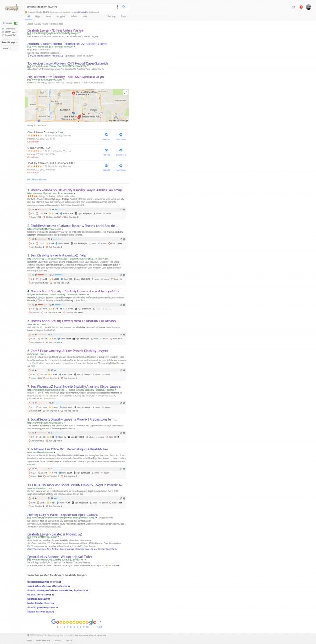Click the Directions icon for Ober & Pekas
Screen dimensions: 316x644
(121, 135)
